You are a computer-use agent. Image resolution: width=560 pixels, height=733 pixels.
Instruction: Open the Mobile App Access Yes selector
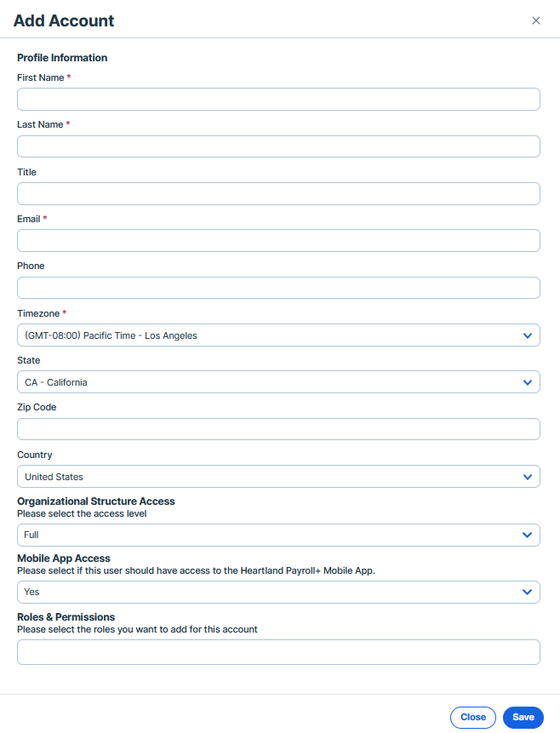click(x=278, y=592)
